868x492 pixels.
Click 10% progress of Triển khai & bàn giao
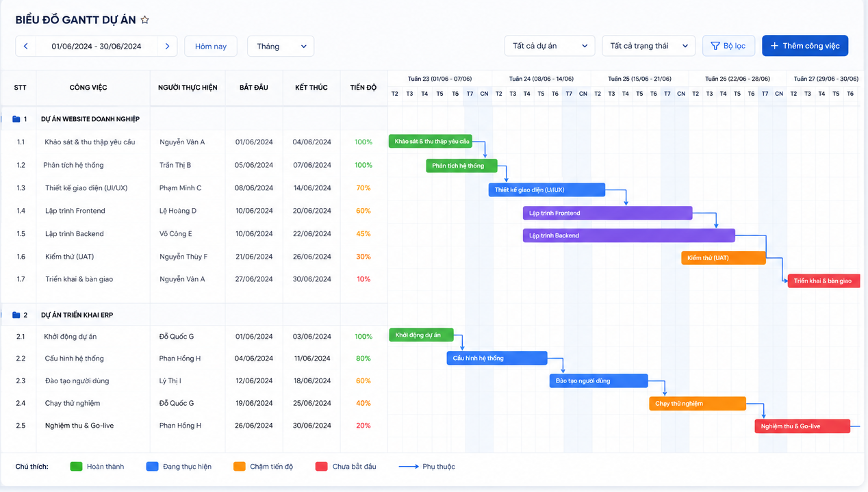(363, 279)
